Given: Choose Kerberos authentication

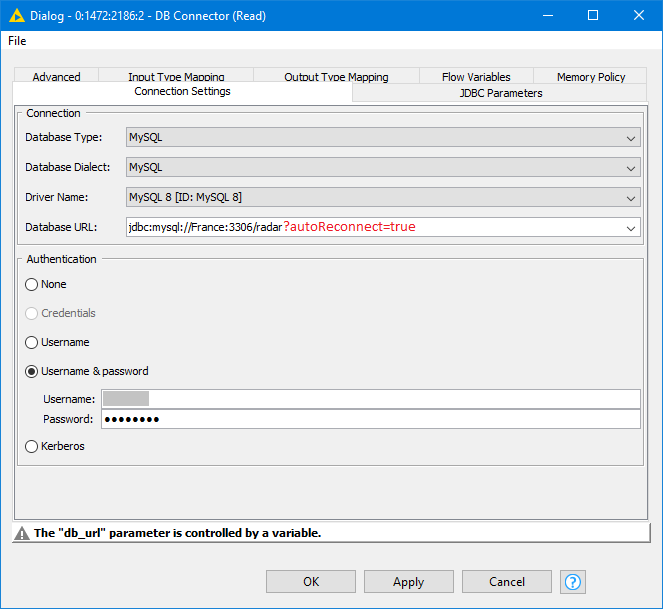Looking at the screenshot, I should [32, 446].
